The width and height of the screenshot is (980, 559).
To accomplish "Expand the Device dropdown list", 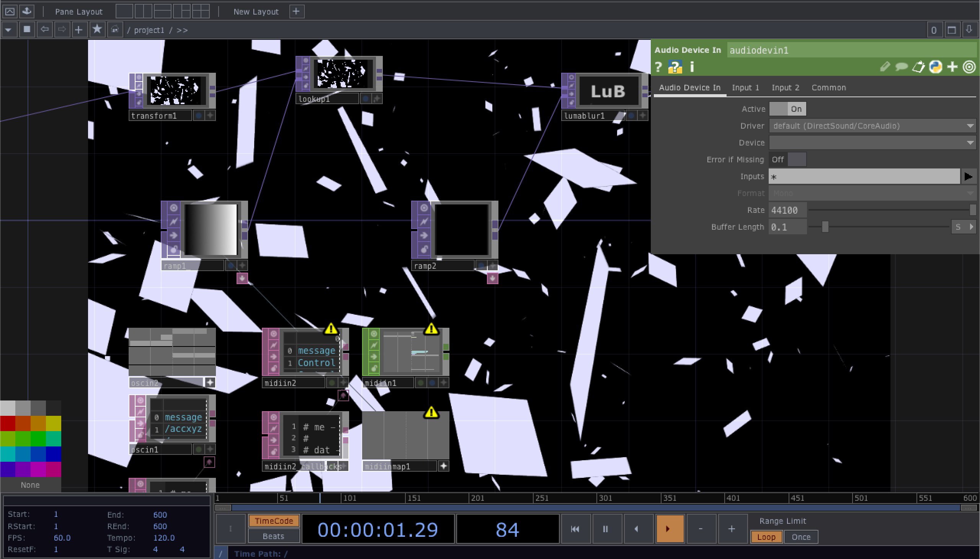I will [x=871, y=143].
